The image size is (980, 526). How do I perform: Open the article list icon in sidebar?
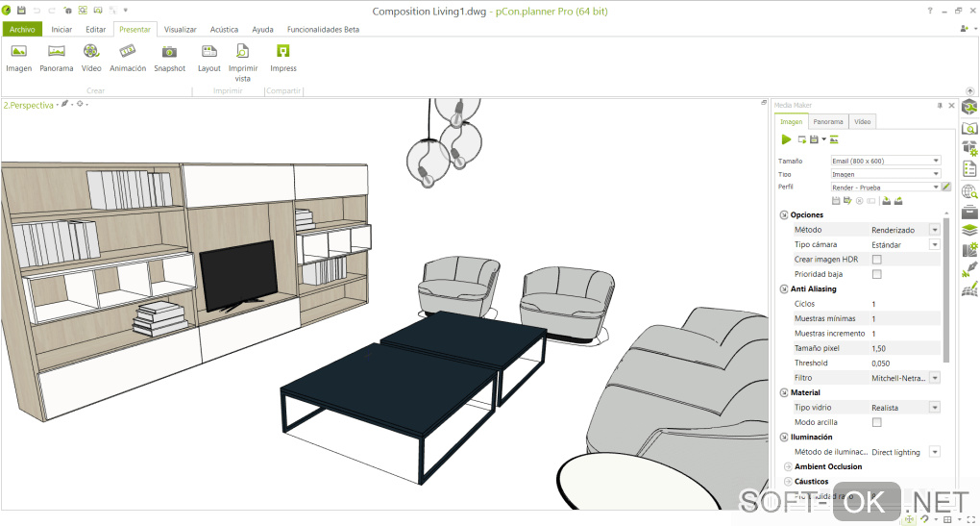click(x=969, y=169)
